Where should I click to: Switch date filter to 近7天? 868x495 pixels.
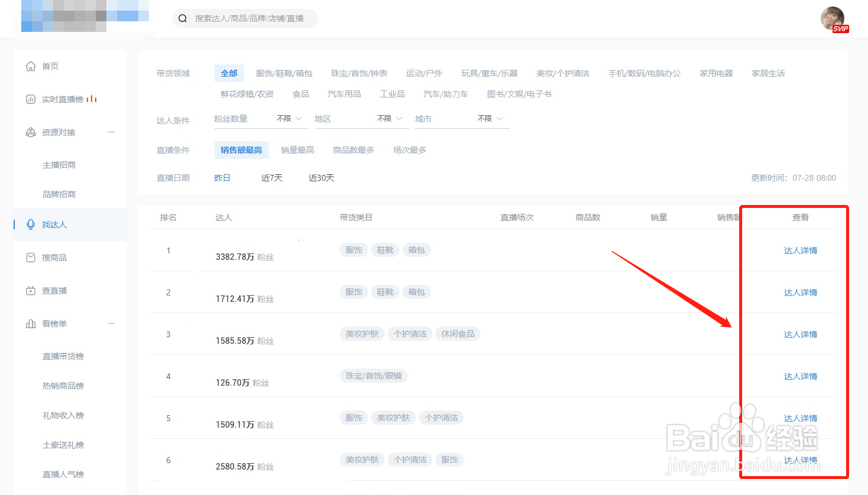tap(271, 177)
